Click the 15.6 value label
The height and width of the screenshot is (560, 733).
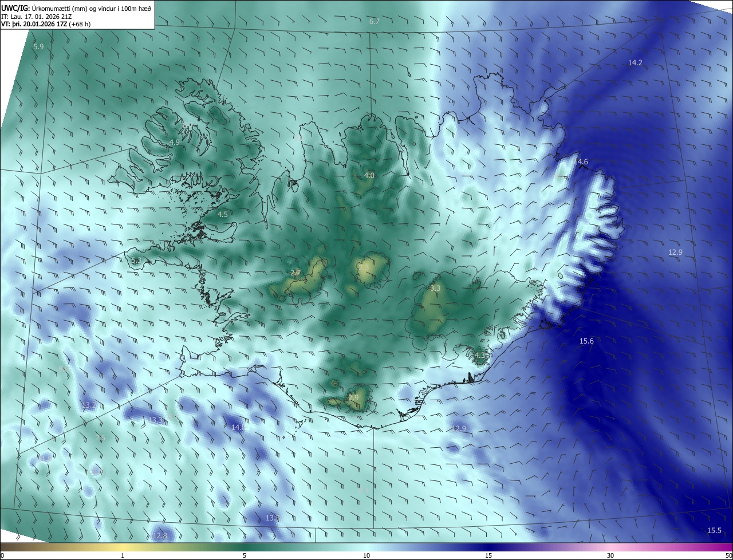pyautogui.click(x=586, y=341)
